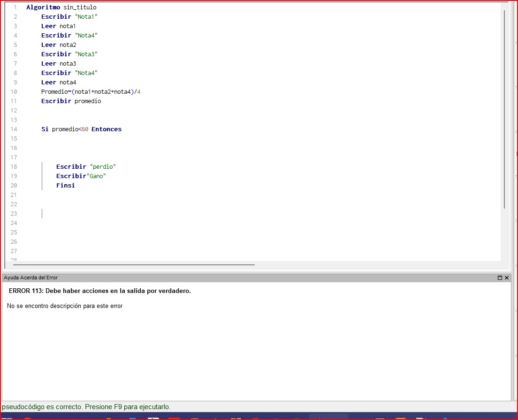Click the status bar message about pressing F9

(x=86, y=407)
